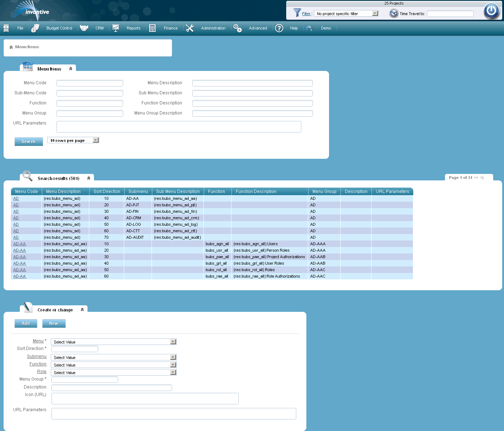Image resolution: width=504 pixels, height=431 pixels.
Task: Click the power logout icon
Action: pos(491,11)
